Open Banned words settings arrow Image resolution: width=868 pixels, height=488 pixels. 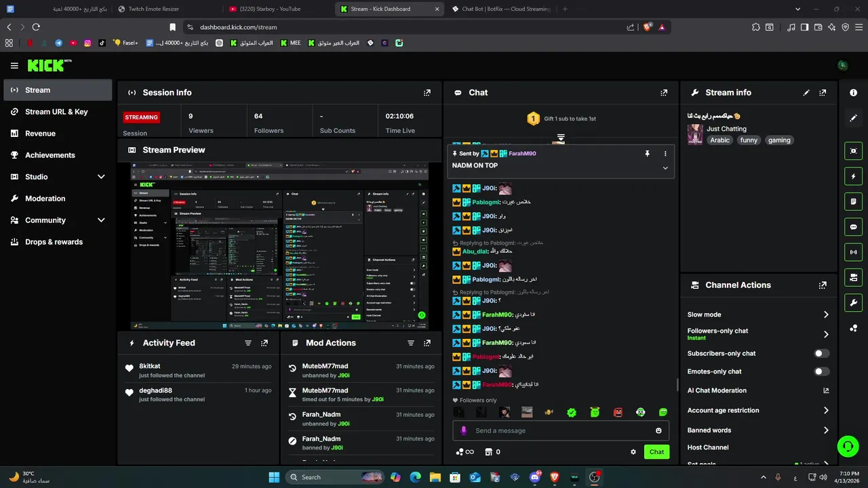click(x=826, y=430)
